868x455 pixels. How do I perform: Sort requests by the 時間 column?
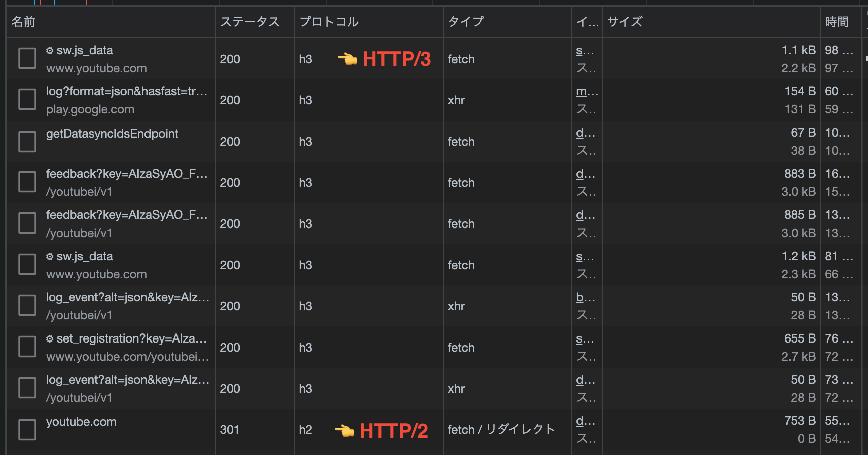pos(837,22)
